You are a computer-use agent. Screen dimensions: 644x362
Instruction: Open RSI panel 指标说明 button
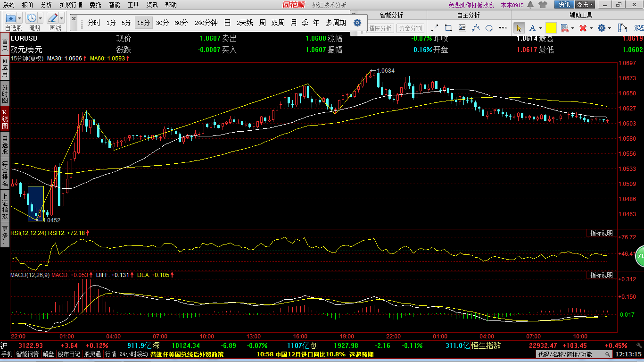coord(601,233)
